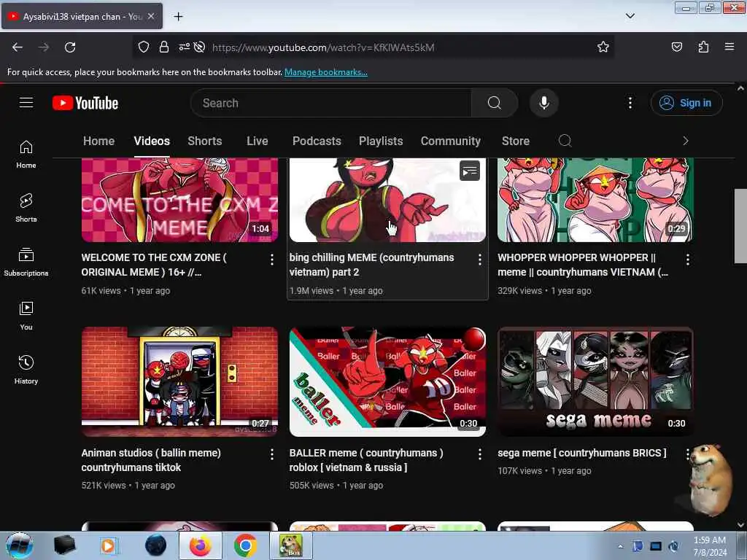Viewport: 747px width, 560px height.
Task: Show hidden system tray icons
Action: [x=620, y=546]
